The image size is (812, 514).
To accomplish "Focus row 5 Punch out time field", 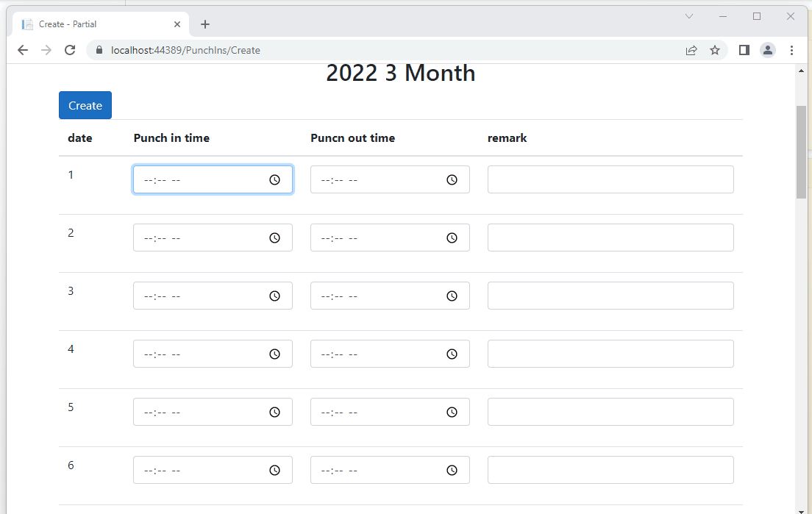I will click(390, 412).
